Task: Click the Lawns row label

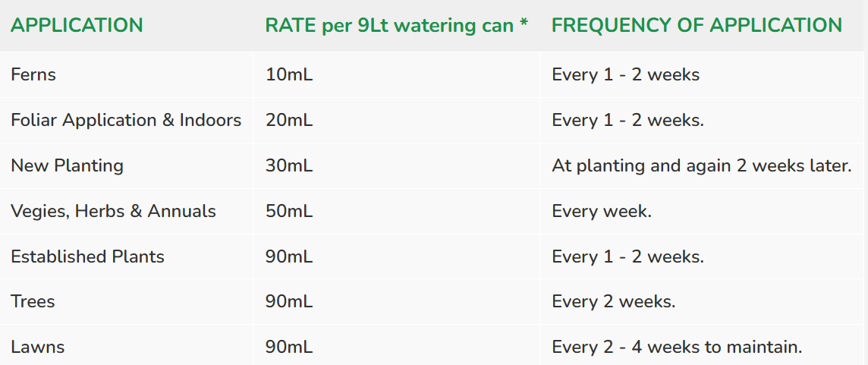Action: pos(38,348)
